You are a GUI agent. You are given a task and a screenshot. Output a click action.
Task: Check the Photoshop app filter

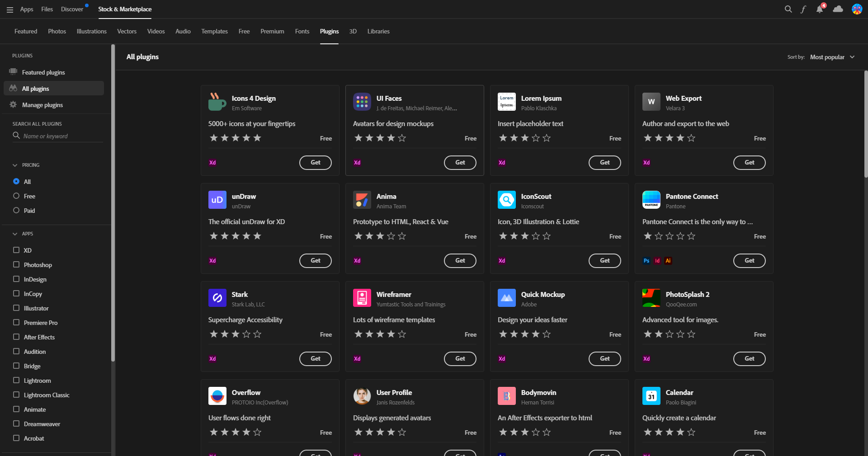pyautogui.click(x=16, y=264)
